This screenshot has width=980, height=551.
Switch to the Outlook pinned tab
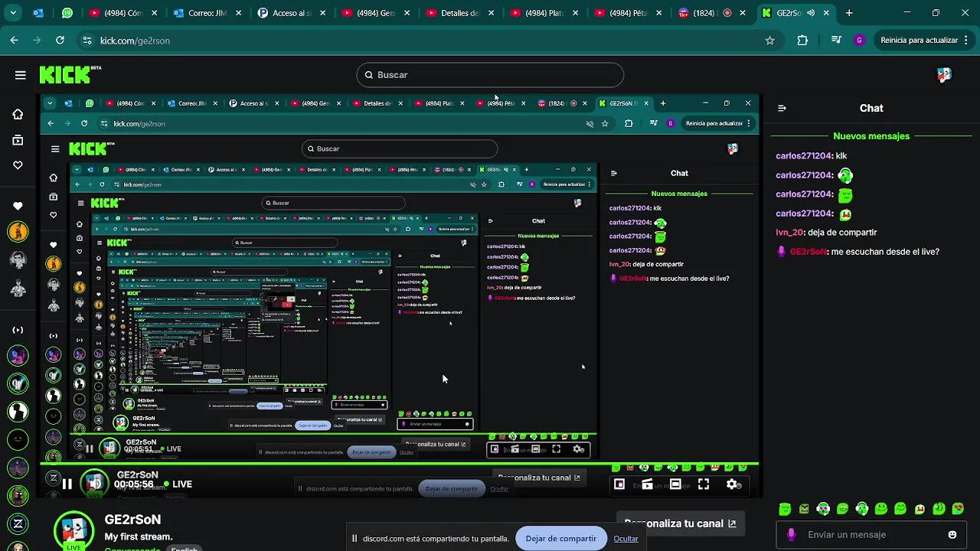(38, 13)
